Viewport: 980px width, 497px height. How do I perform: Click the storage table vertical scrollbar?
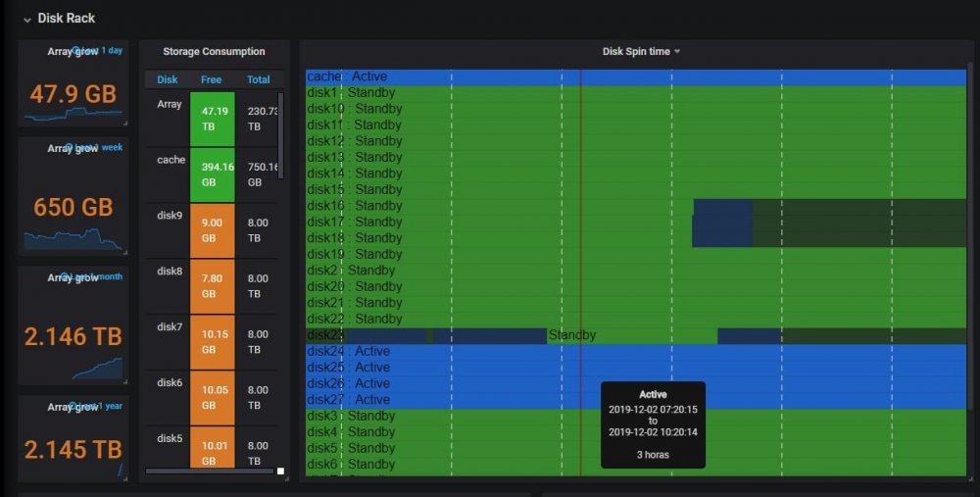click(x=280, y=135)
